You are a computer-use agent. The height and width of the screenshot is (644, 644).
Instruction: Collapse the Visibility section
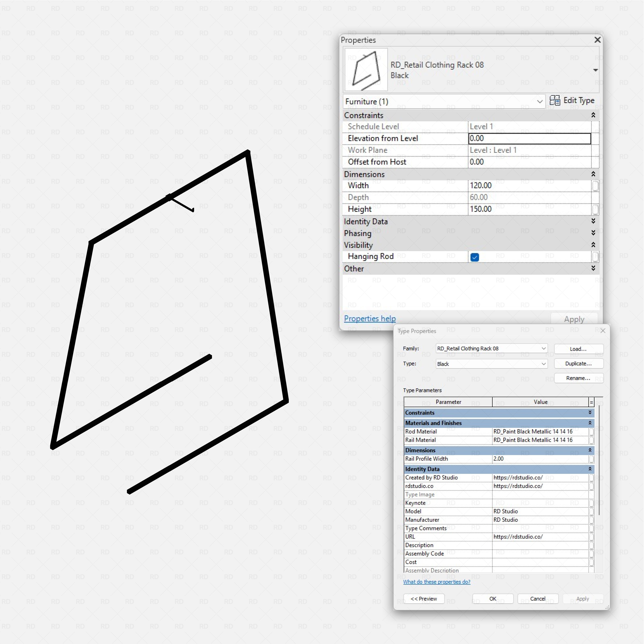click(593, 245)
